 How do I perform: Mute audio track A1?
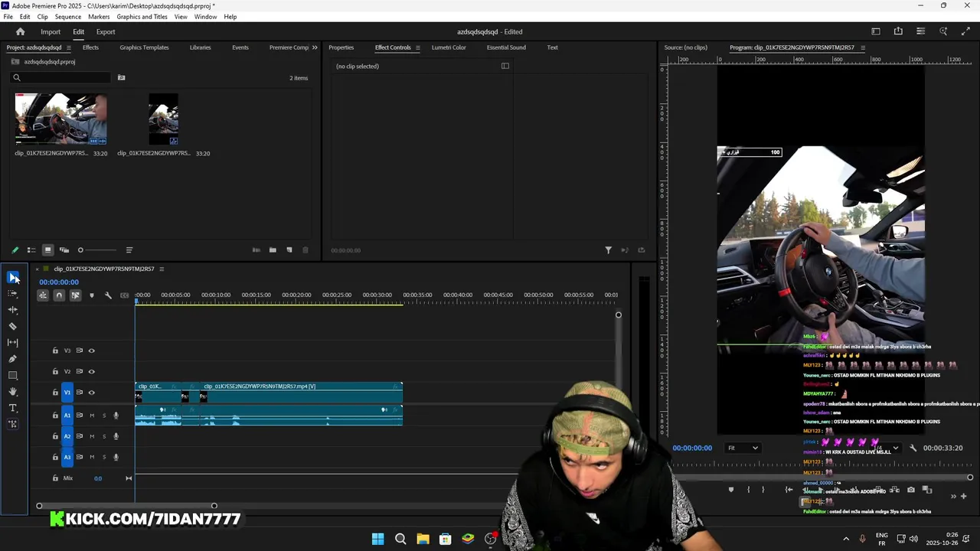point(92,416)
